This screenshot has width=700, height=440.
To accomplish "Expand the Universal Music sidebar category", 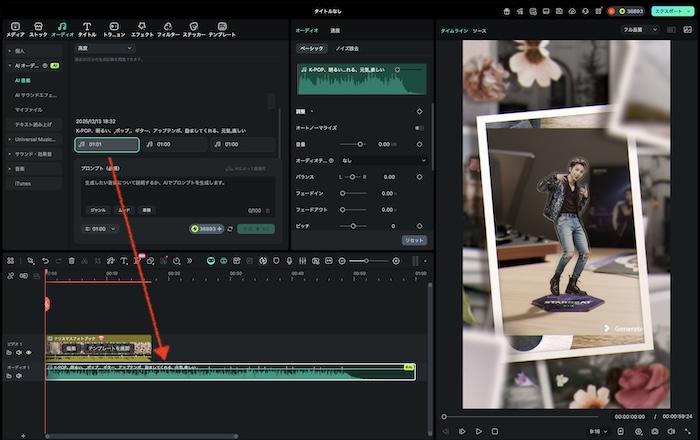I will coord(37,139).
